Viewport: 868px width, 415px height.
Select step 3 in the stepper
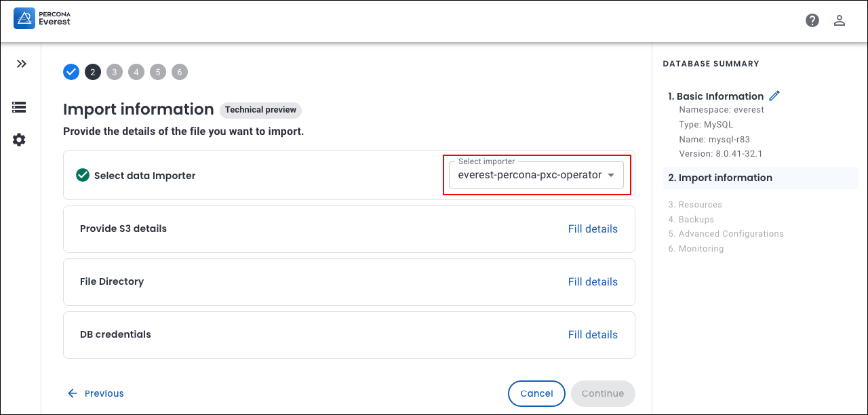point(115,72)
